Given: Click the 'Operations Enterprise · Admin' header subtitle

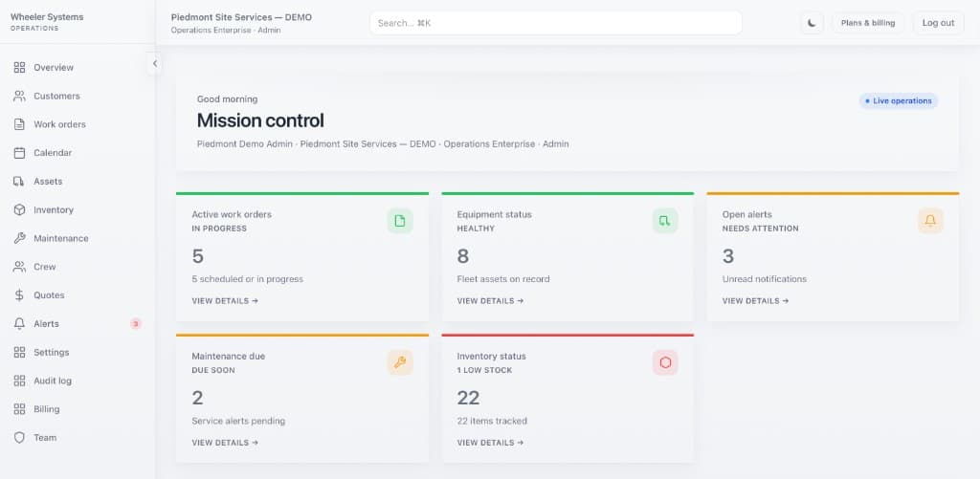Looking at the screenshot, I should click(226, 30).
